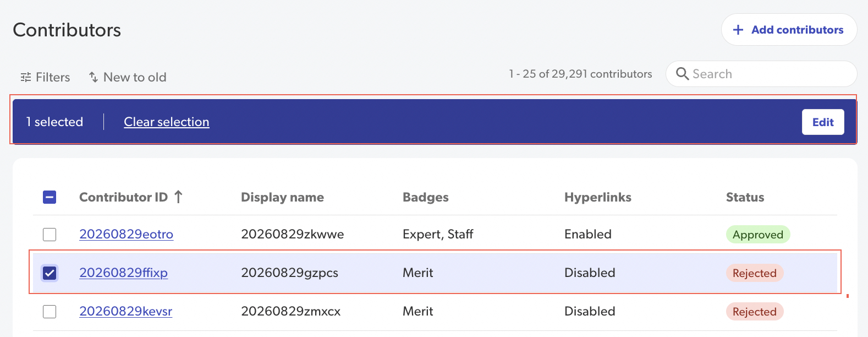
Task: Click display name 20260829gzpcs
Action: (289, 273)
